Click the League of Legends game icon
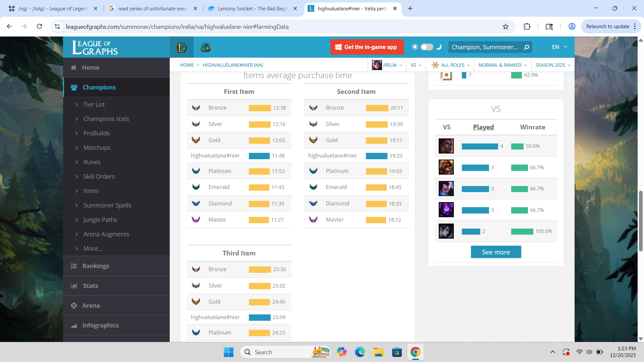 coord(181,47)
